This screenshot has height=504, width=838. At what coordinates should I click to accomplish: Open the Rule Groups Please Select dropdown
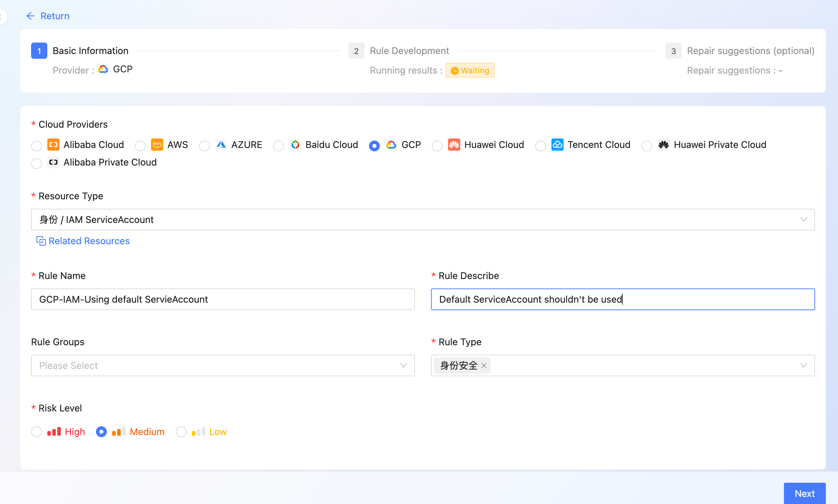pyautogui.click(x=223, y=366)
